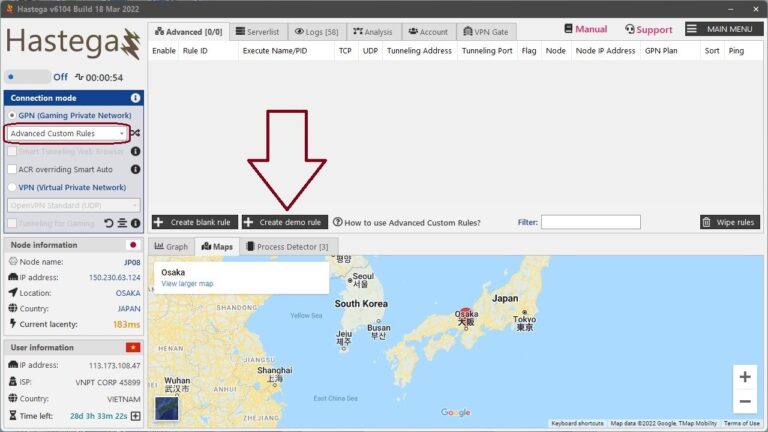
Task: Zoom out on the map with minus
Action: click(x=745, y=402)
